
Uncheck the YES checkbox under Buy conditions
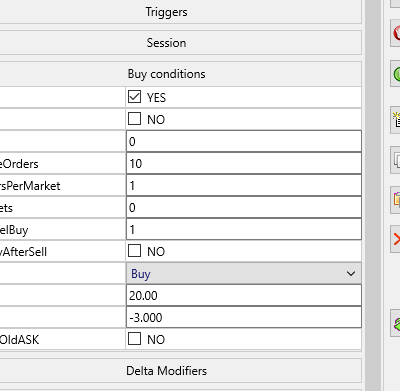coord(134,97)
